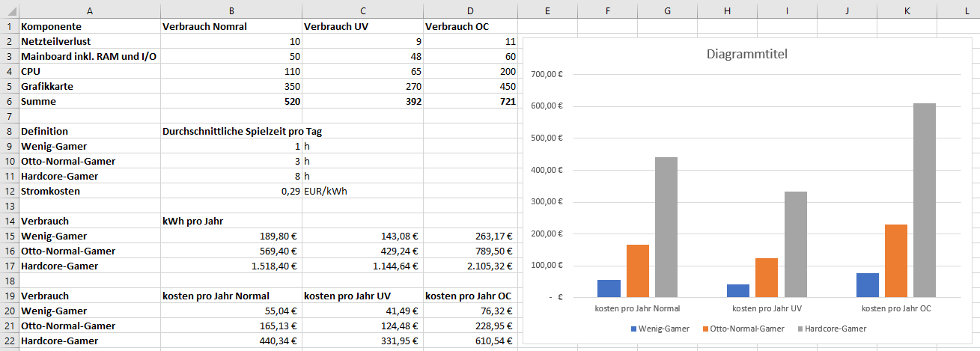
Task: Select the 'CPU' label cell
Action: [x=90, y=71]
